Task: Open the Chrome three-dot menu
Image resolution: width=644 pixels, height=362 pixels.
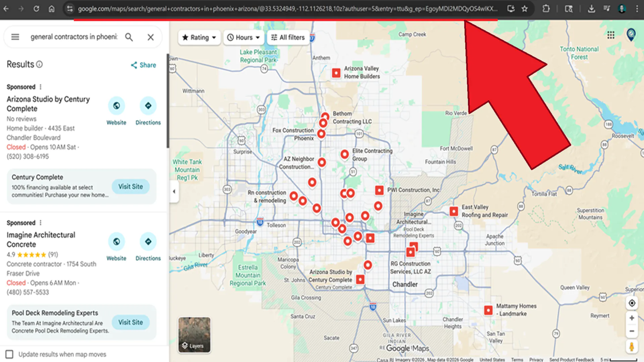Action: [x=637, y=9]
